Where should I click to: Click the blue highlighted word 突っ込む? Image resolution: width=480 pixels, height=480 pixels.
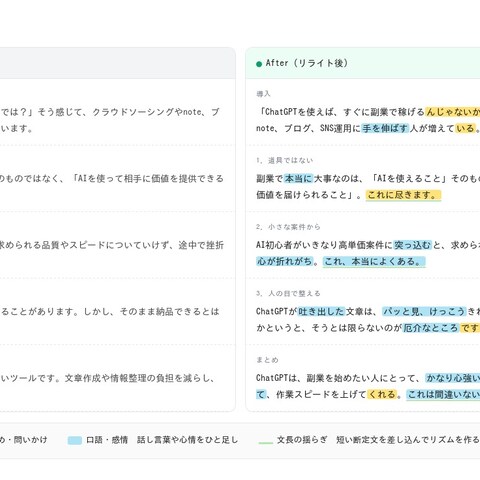pos(412,245)
